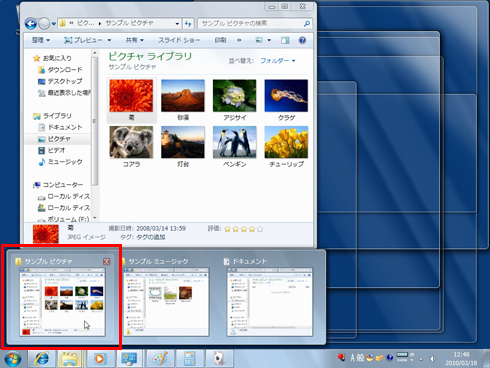
Task: Click the プレビュー toolbar button
Action: [84, 40]
